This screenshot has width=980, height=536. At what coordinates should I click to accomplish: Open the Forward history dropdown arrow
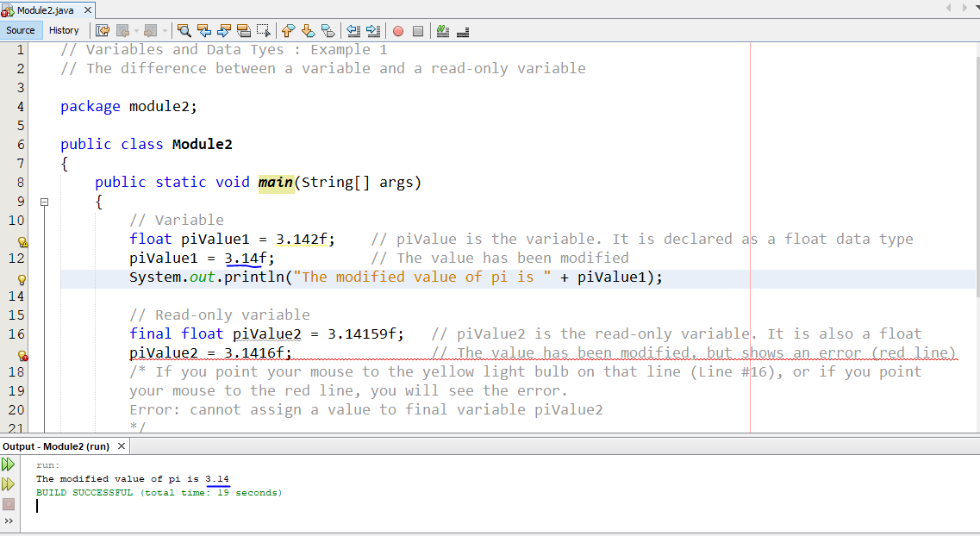pyautogui.click(x=164, y=31)
